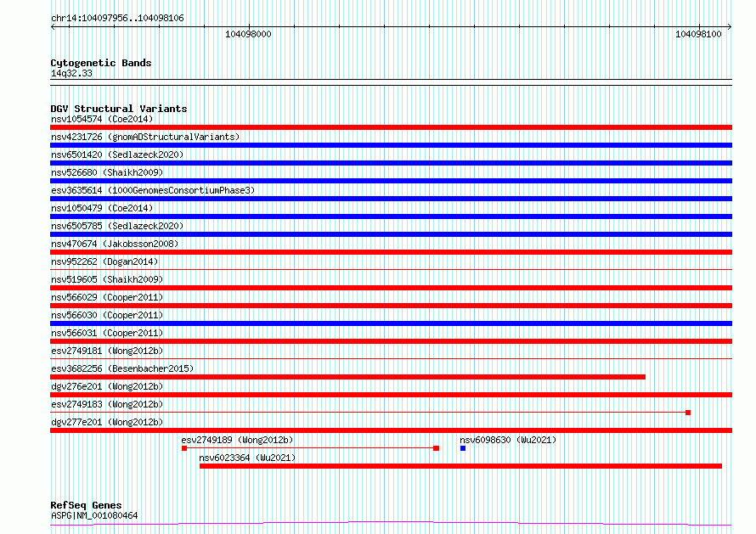Click the 104098000 ruler position label
756x534 pixels.
[x=248, y=34]
